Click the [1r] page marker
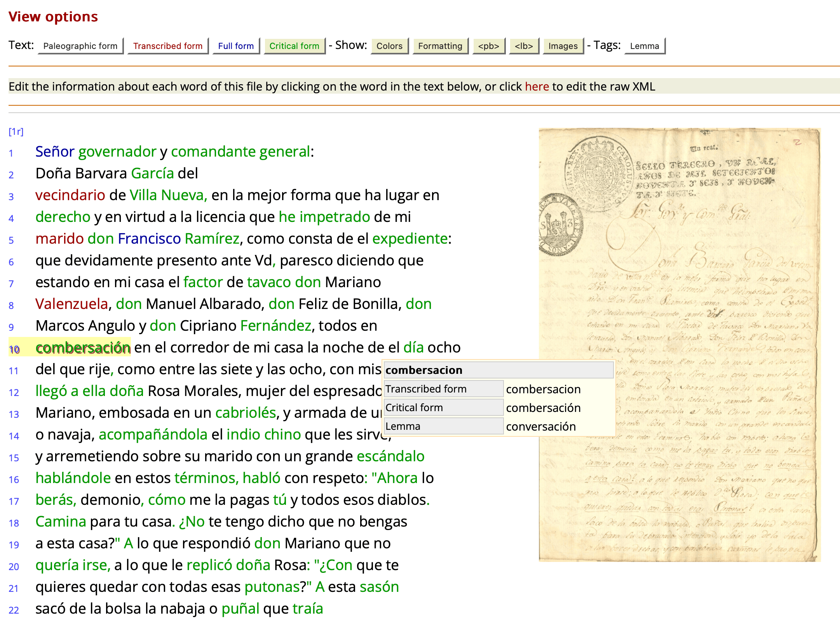This screenshot has width=840, height=621. (x=16, y=132)
